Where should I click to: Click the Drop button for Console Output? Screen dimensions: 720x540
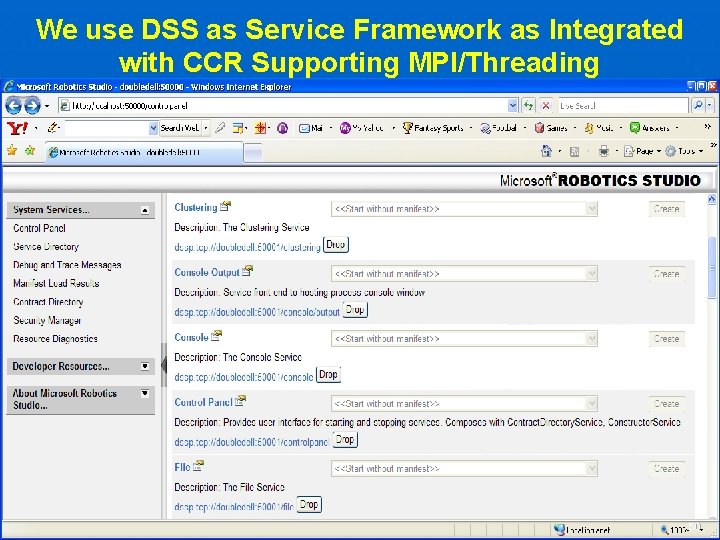(x=355, y=310)
